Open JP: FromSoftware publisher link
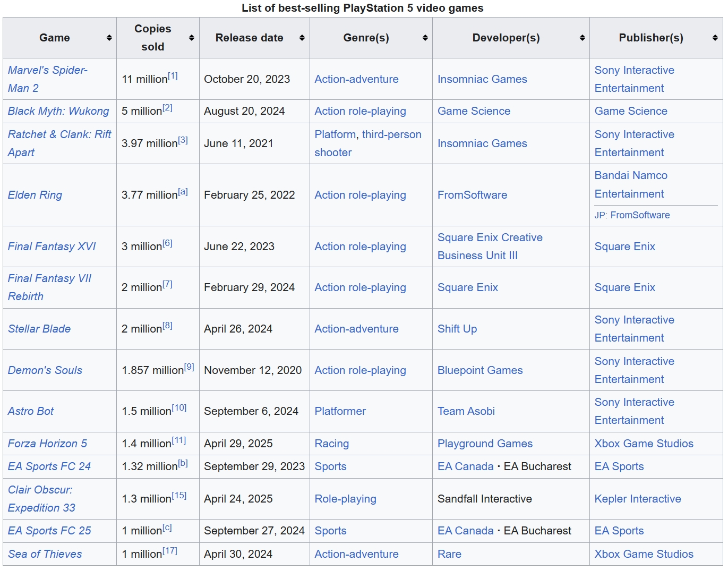This screenshot has width=728, height=570. [640, 215]
